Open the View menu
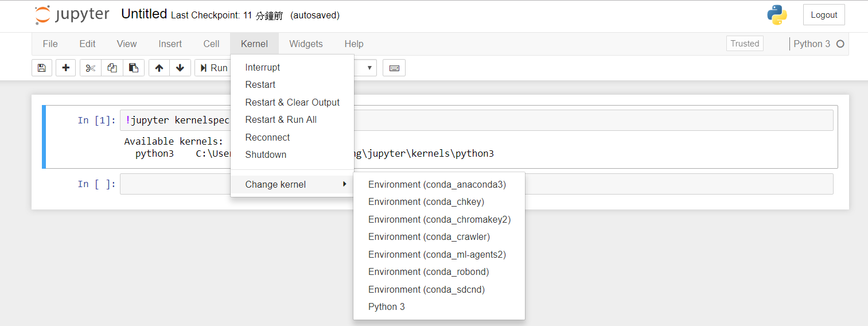868x326 pixels. point(127,44)
